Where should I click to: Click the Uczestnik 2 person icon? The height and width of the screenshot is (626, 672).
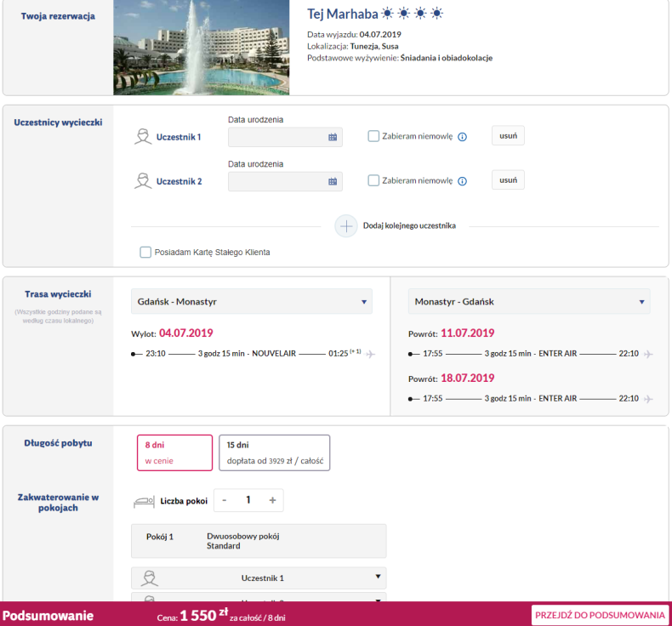(143, 181)
